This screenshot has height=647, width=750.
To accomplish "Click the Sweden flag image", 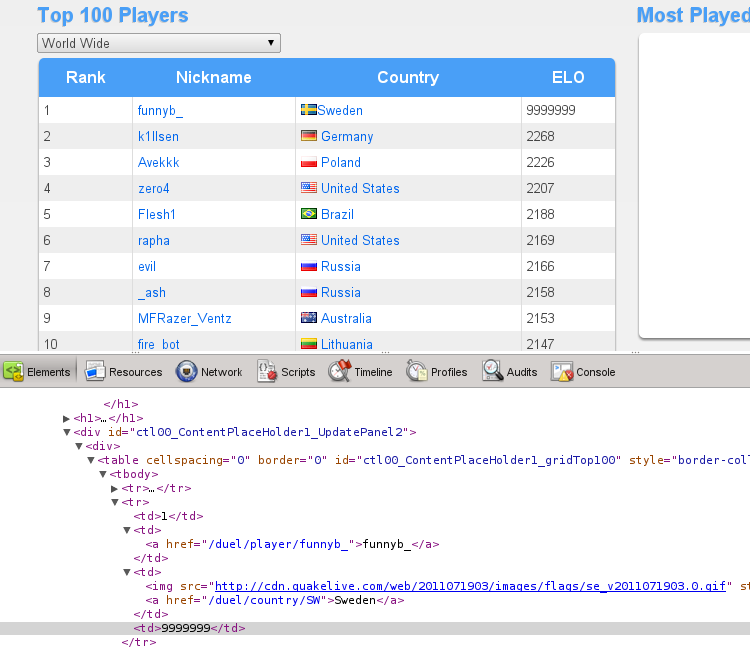I will (309, 110).
